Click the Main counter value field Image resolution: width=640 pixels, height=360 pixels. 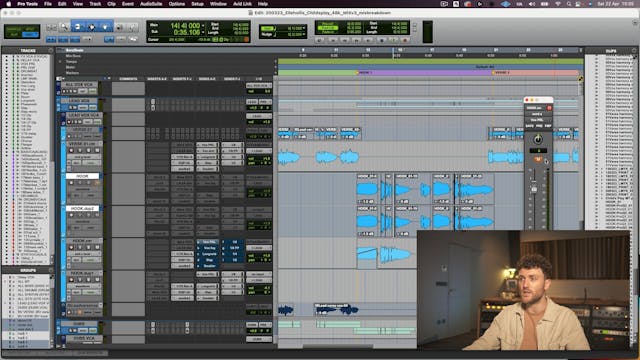click(184, 25)
